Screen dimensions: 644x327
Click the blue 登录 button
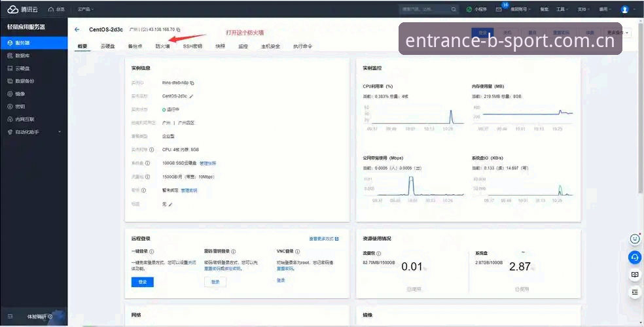point(143,282)
